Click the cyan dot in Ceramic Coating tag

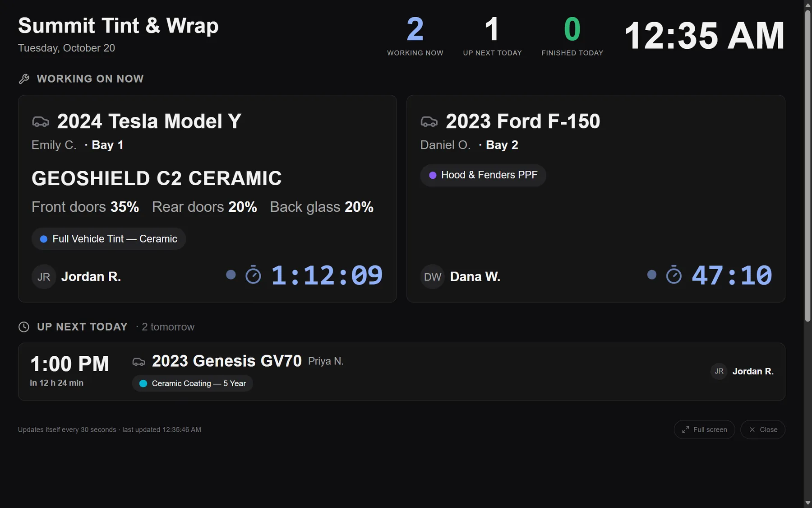(x=143, y=383)
